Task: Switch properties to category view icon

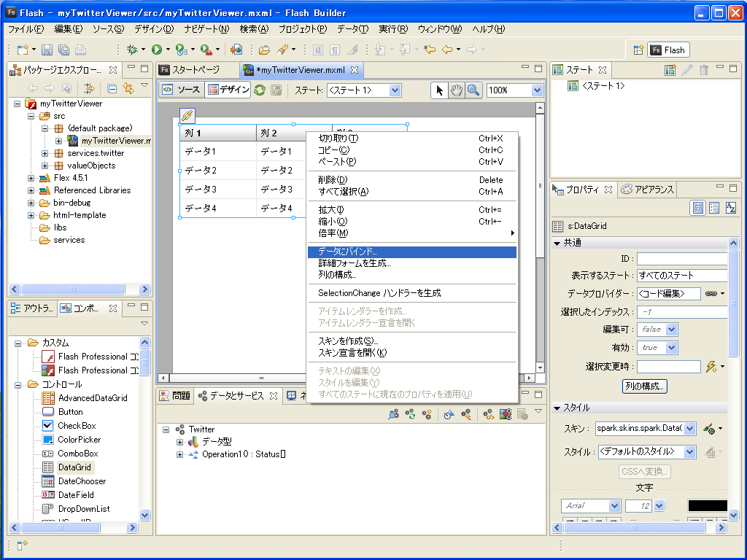Action: tap(713, 208)
